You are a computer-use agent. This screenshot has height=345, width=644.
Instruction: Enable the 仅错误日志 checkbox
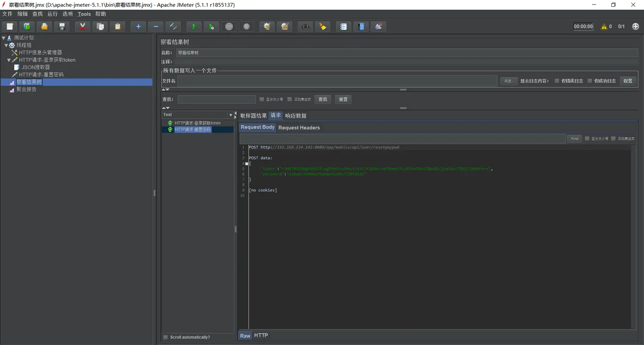pos(557,81)
